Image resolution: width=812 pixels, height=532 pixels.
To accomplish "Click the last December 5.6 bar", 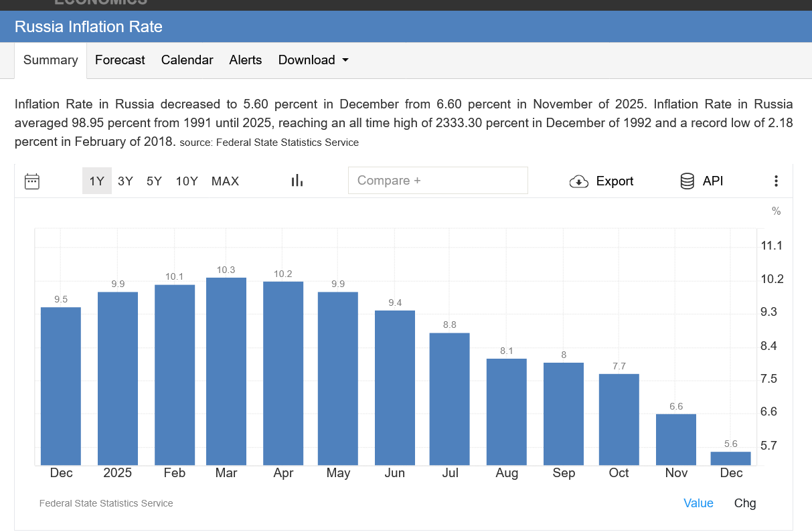I will (x=730, y=458).
